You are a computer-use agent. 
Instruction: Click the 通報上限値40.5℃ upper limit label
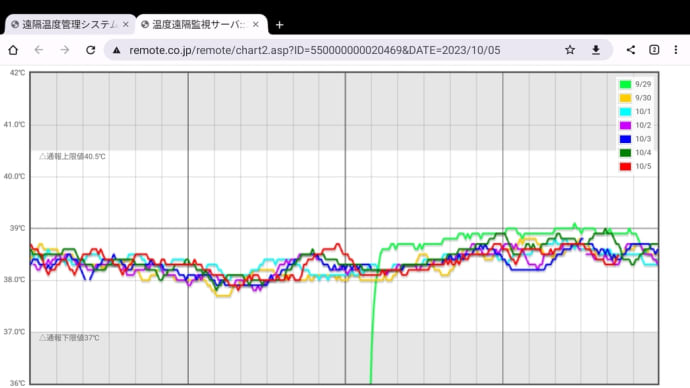tap(72, 156)
